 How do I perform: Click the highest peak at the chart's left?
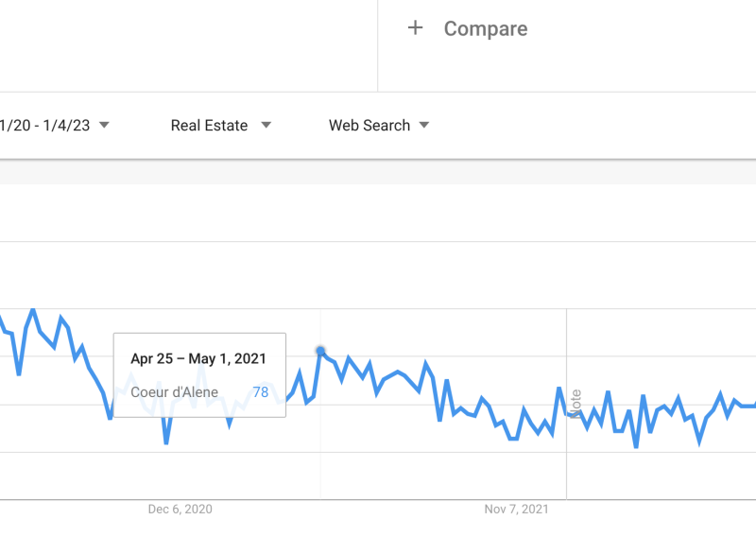point(33,310)
